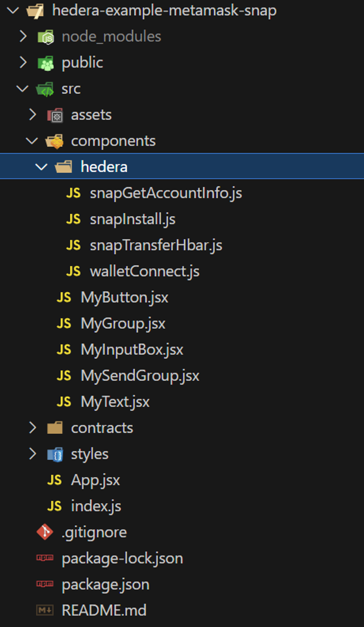This screenshot has width=364, height=627.
Task: Select the src folder label
Action: coord(71,89)
